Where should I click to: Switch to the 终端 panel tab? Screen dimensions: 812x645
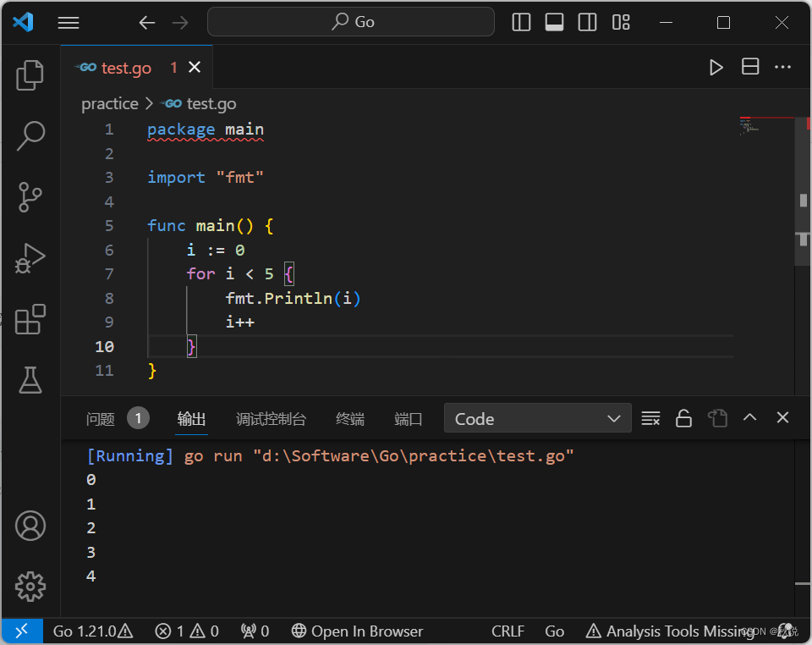pyautogui.click(x=350, y=419)
